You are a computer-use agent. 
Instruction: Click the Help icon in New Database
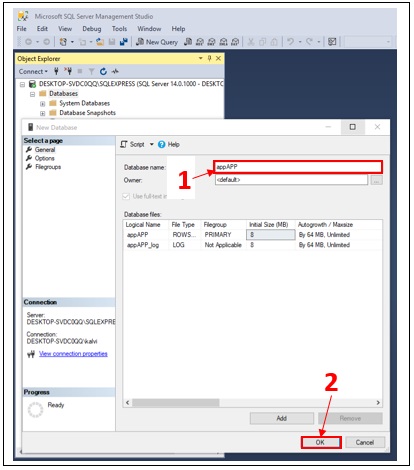point(162,144)
